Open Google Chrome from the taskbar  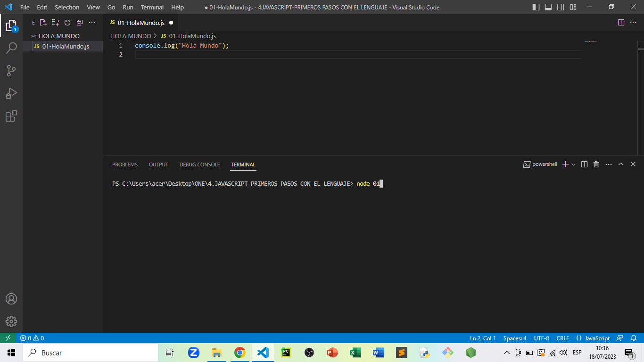(x=240, y=353)
